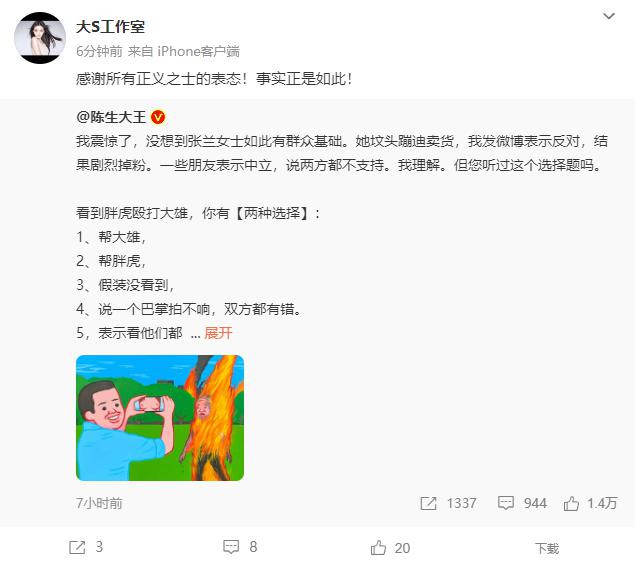
Task: Click the iPhone客户端 source link
Action: (x=198, y=51)
